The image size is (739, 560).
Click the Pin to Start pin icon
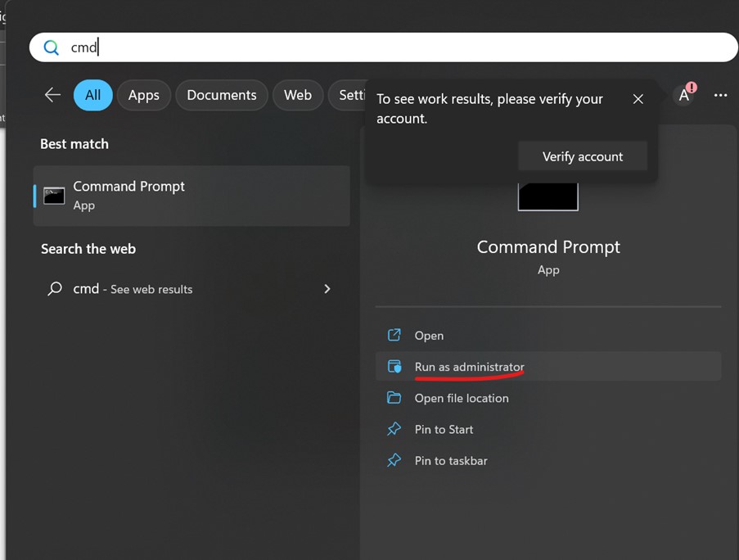point(394,429)
